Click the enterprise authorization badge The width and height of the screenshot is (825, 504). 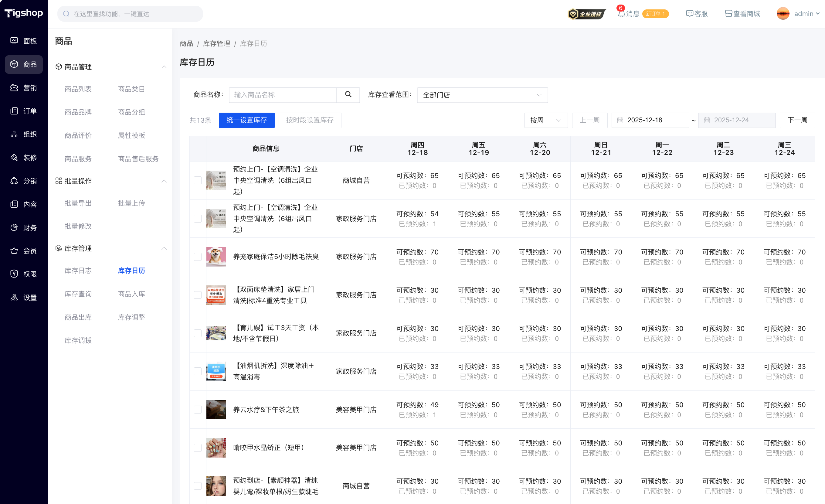click(586, 14)
